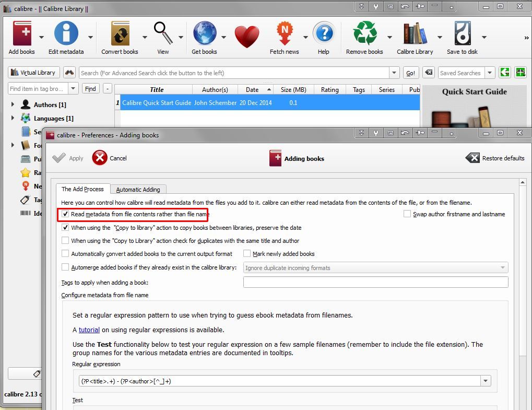
Task: Open the Convert books dropdown arrow
Action: (145, 37)
